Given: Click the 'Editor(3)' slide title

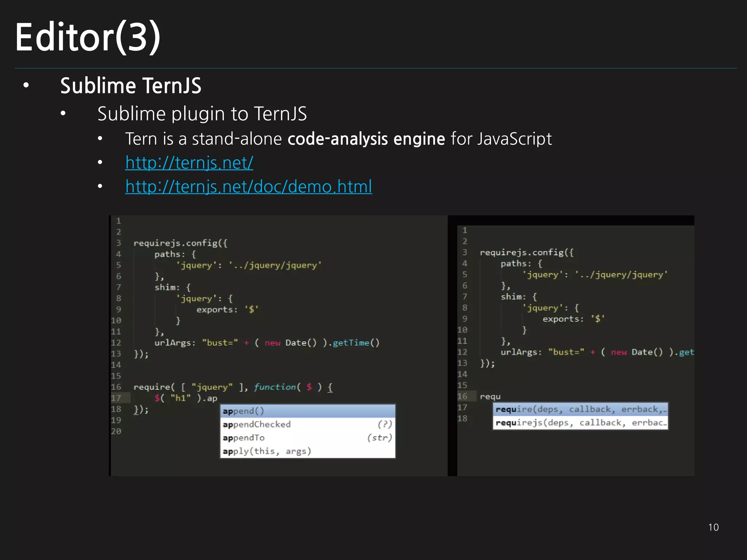Looking at the screenshot, I should 88,37.
